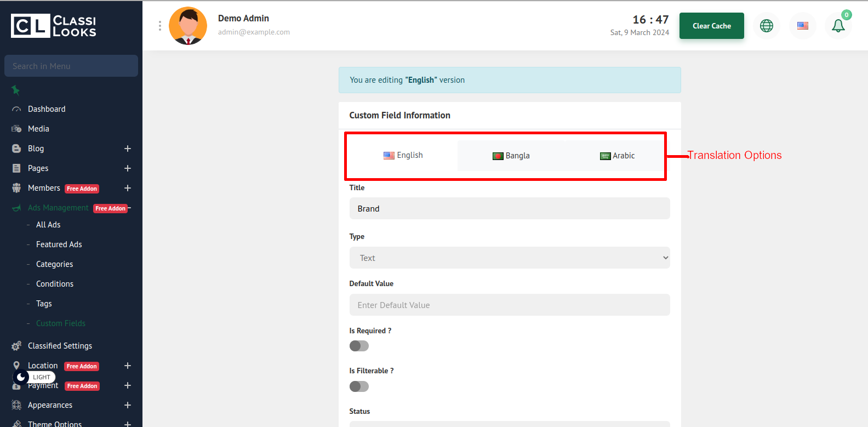Turn on the Is Filterable switch
The width and height of the screenshot is (868, 427).
pos(359,386)
